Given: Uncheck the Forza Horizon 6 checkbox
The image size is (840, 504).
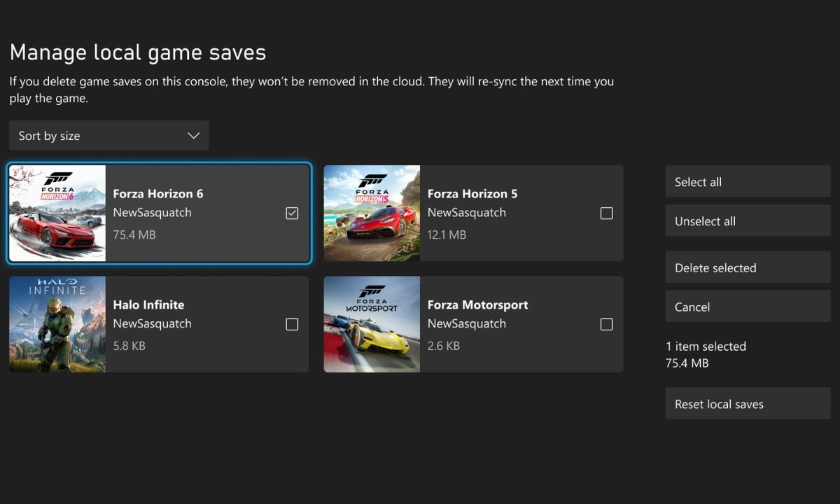Looking at the screenshot, I should [292, 213].
